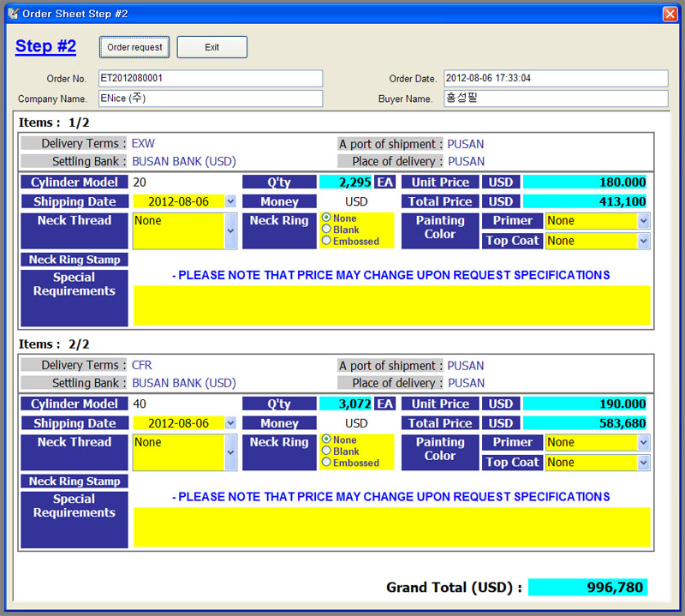Viewport: 685px width, 616px height.
Task: Click the Q'ty value 2,295
Action: point(346,182)
